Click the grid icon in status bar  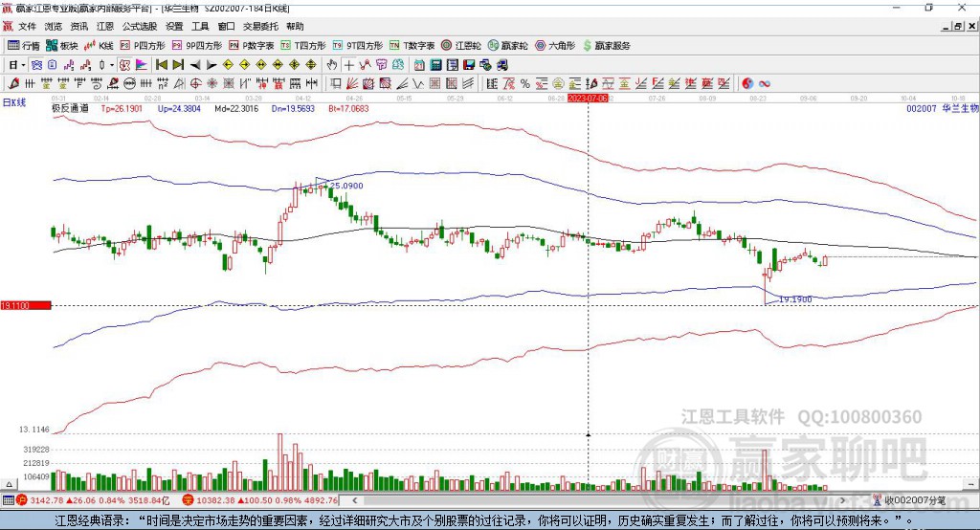click(x=8, y=500)
